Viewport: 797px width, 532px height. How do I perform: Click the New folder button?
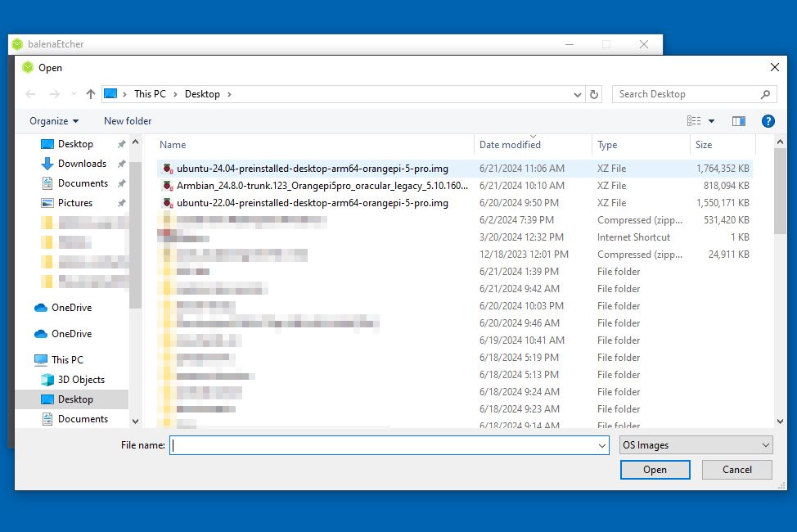click(x=128, y=121)
